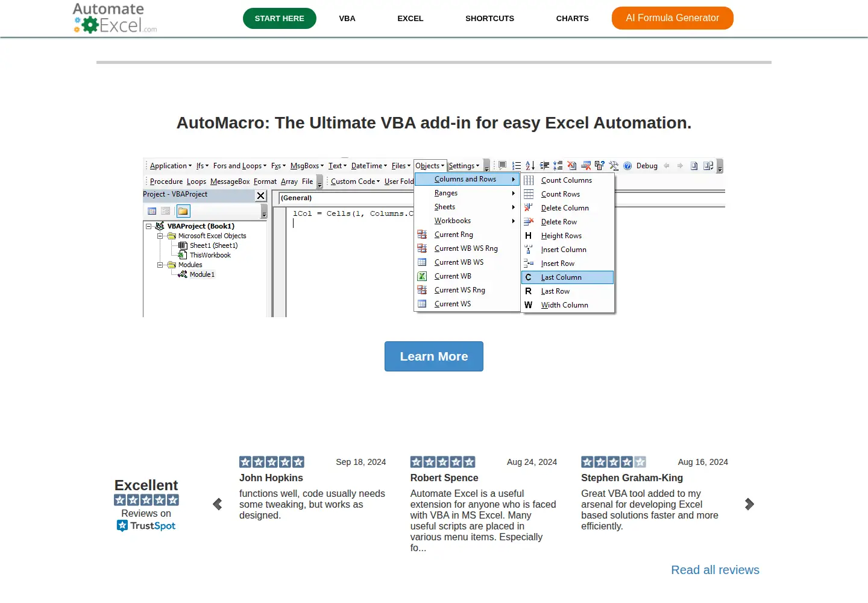Click the grid icon beside Count Columns
The height and width of the screenshot is (603, 868).
click(529, 180)
